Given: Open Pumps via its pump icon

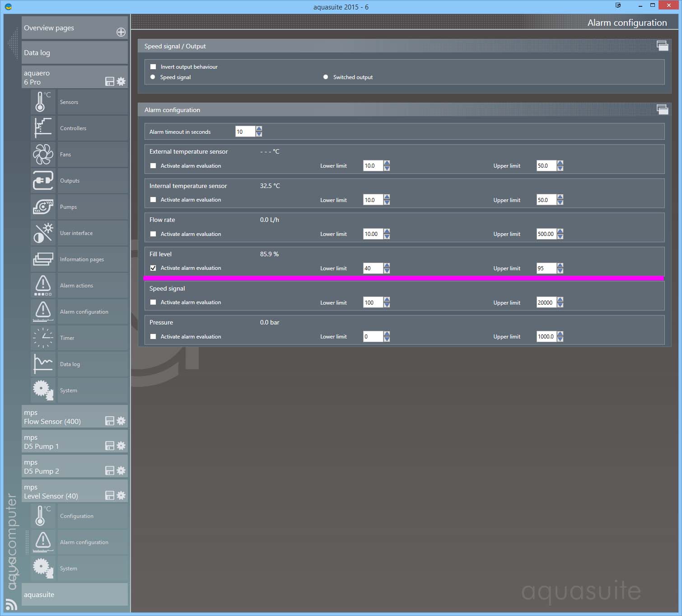Looking at the screenshot, I should click(43, 207).
